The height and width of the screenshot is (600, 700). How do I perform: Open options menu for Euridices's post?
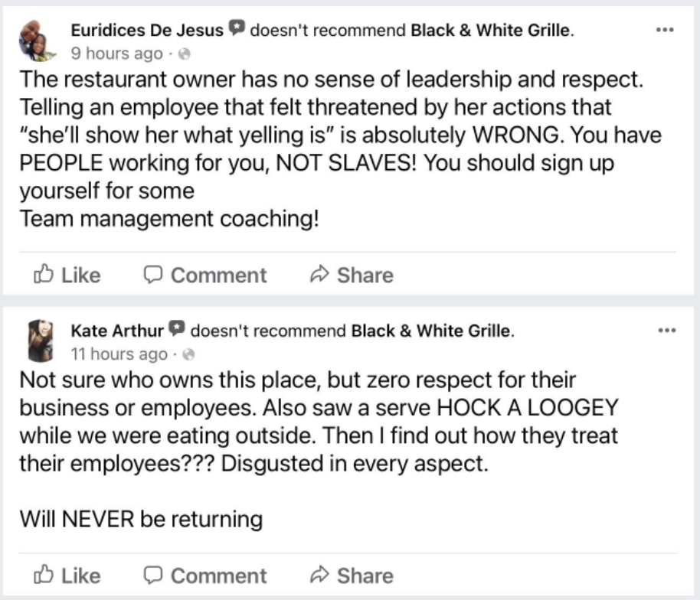tap(666, 30)
